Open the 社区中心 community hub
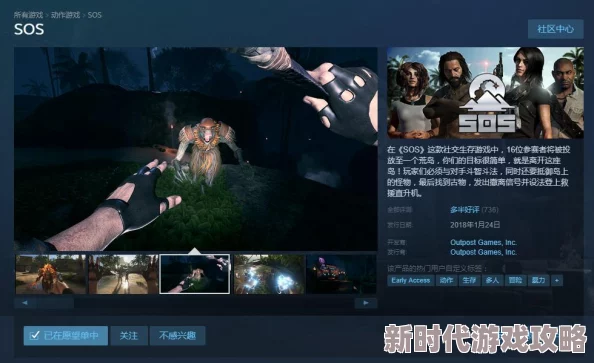This screenshot has height=363, width=594. (555, 29)
